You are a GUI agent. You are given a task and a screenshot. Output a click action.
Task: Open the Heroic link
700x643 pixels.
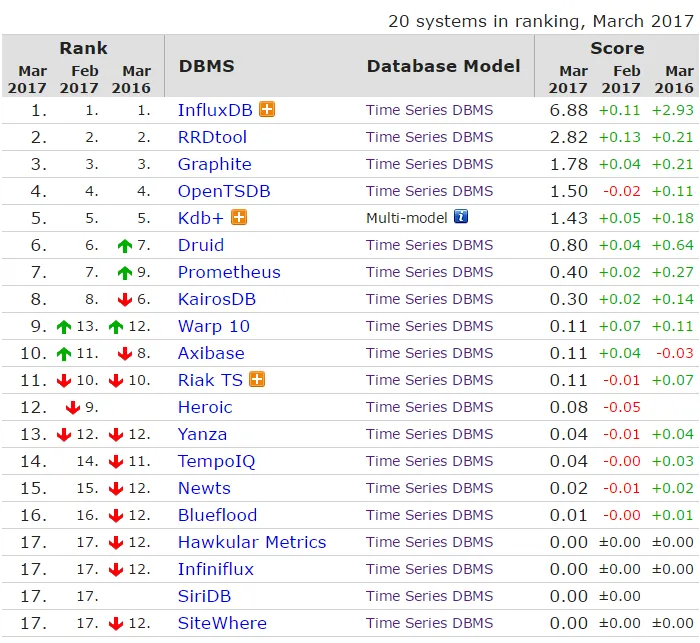click(205, 407)
